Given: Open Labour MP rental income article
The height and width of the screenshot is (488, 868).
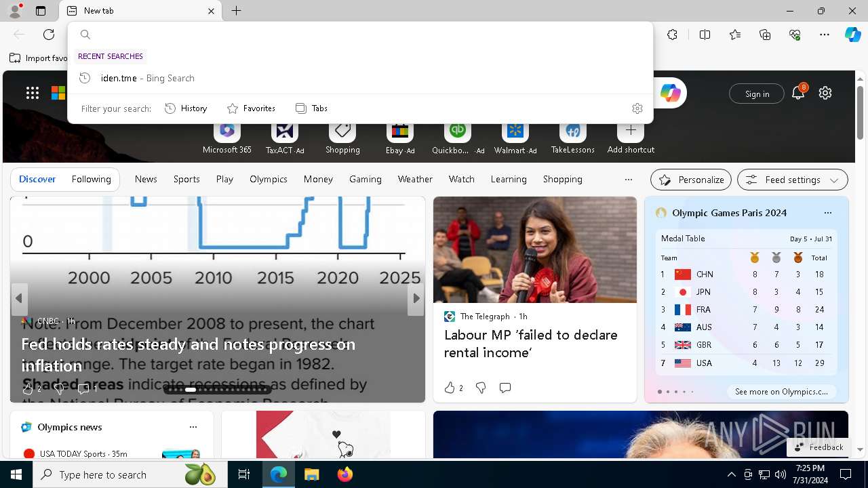Looking at the screenshot, I should click(531, 344).
